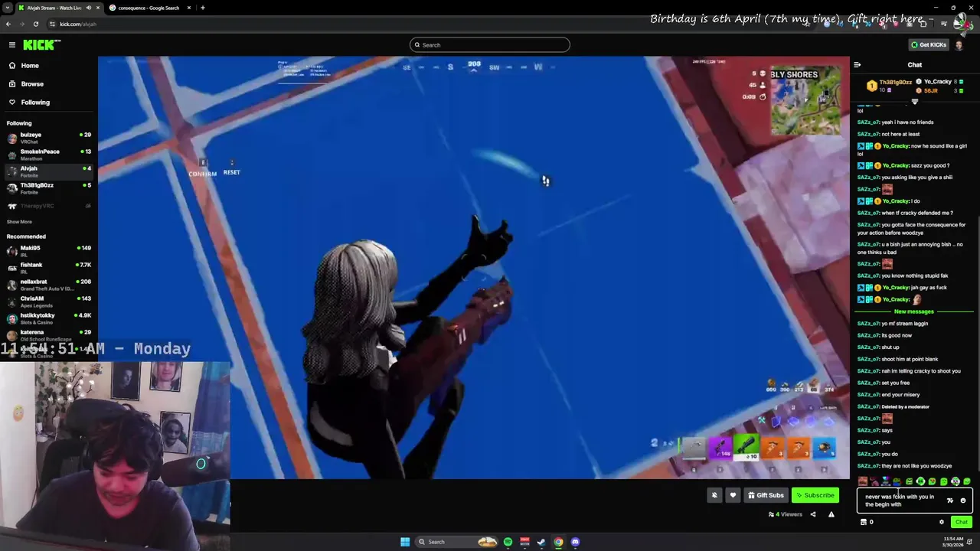Open recommended channel Maki95
Viewport: 980px width, 551px height.
[49, 251]
